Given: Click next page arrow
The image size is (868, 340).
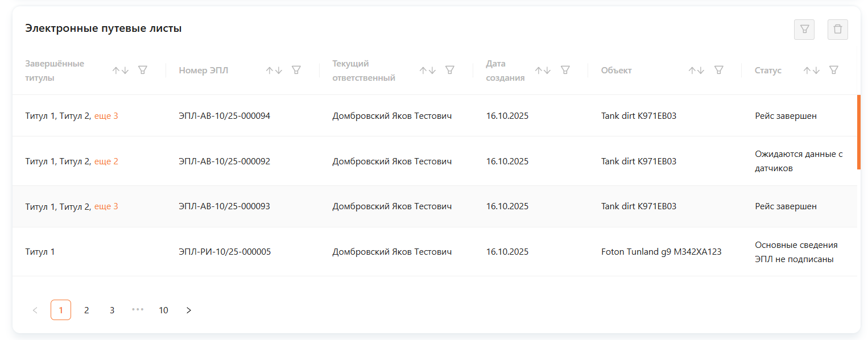Looking at the screenshot, I should [x=189, y=310].
